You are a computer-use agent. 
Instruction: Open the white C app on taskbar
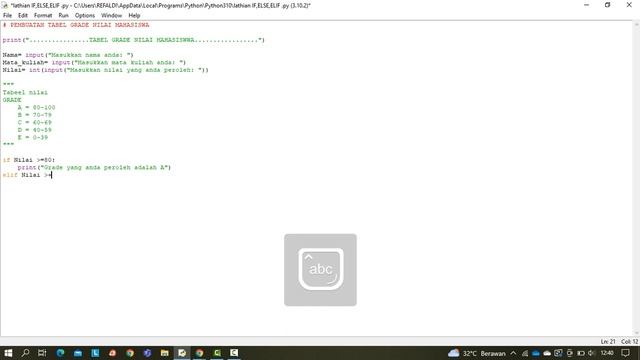click(234, 353)
